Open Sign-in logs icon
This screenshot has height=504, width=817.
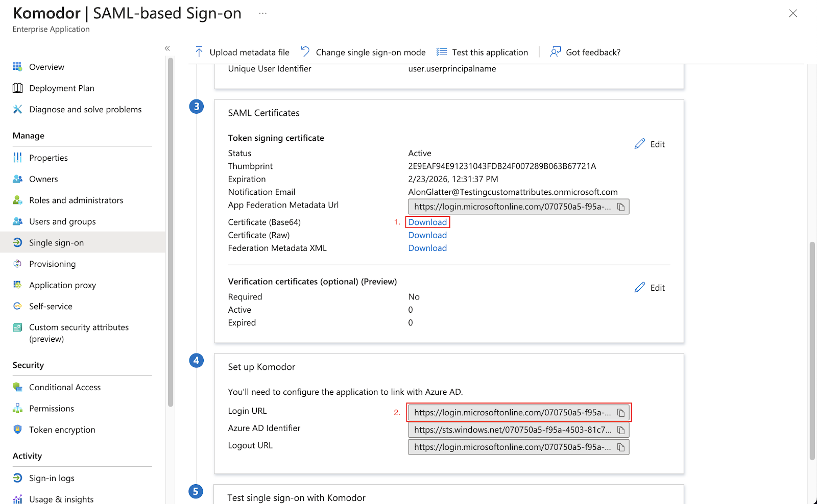[17, 478]
